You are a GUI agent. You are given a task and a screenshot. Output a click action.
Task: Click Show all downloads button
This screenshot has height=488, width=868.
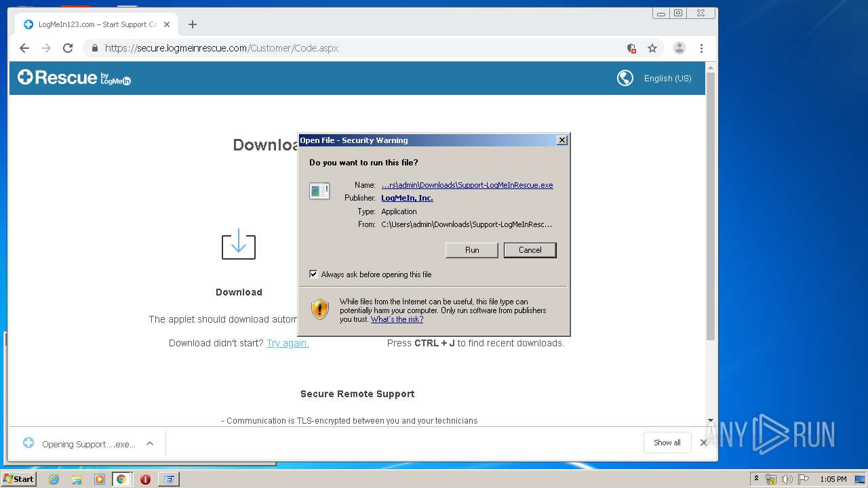667,443
